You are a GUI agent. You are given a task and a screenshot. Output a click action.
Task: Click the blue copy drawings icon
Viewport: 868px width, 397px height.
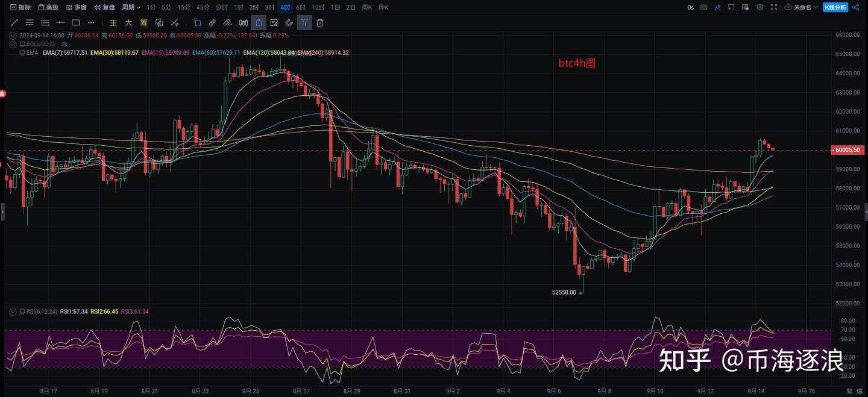point(197,23)
